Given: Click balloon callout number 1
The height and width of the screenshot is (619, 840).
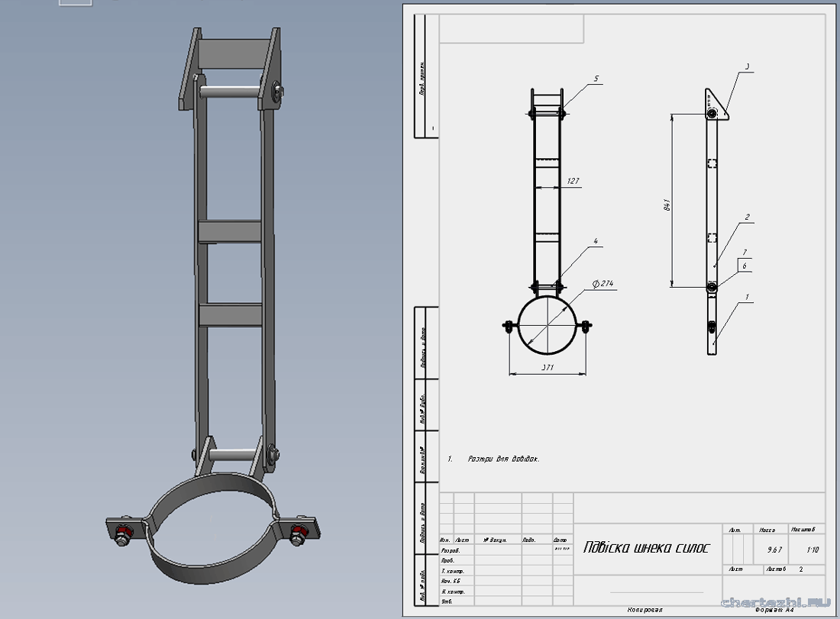Looking at the screenshot, I should pyautogui.click(x=748, y=296).
